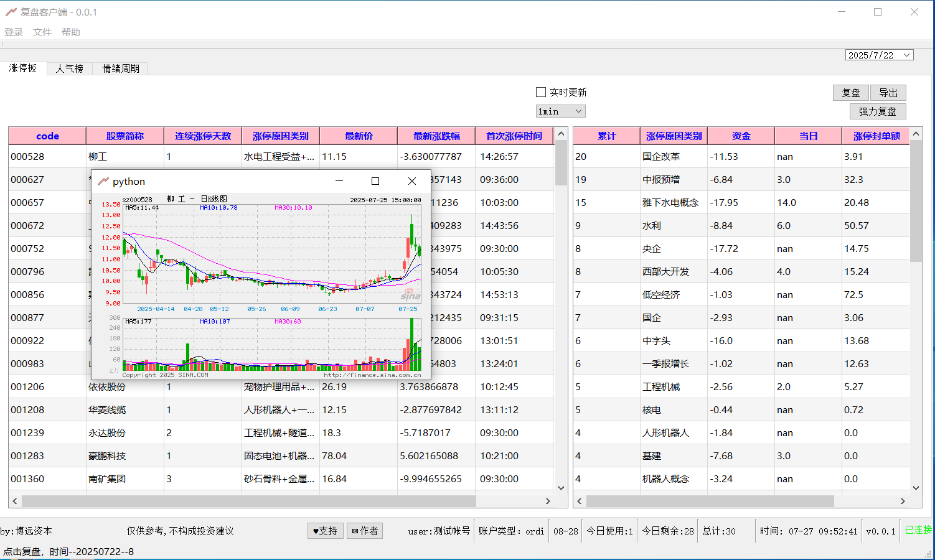Click left table vertical scrollbar up arrow
The image size is (935, 560).
[561, 133]
